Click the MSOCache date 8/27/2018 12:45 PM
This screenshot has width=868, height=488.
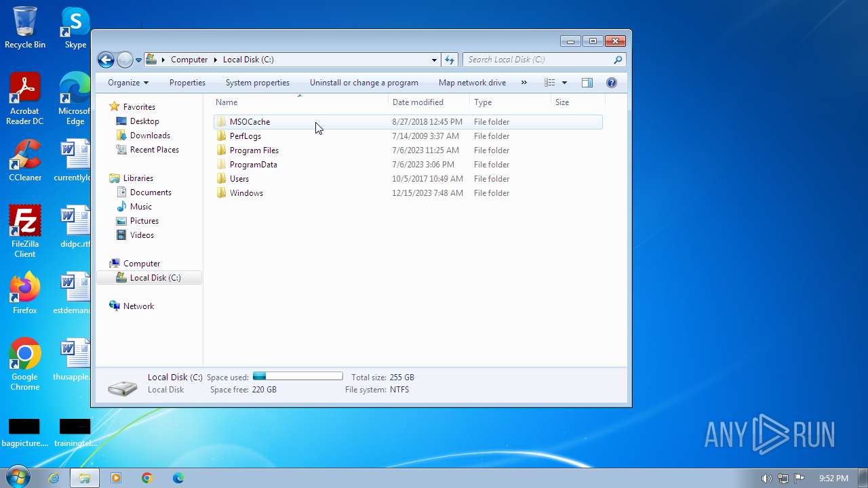(x=427, y=122)
